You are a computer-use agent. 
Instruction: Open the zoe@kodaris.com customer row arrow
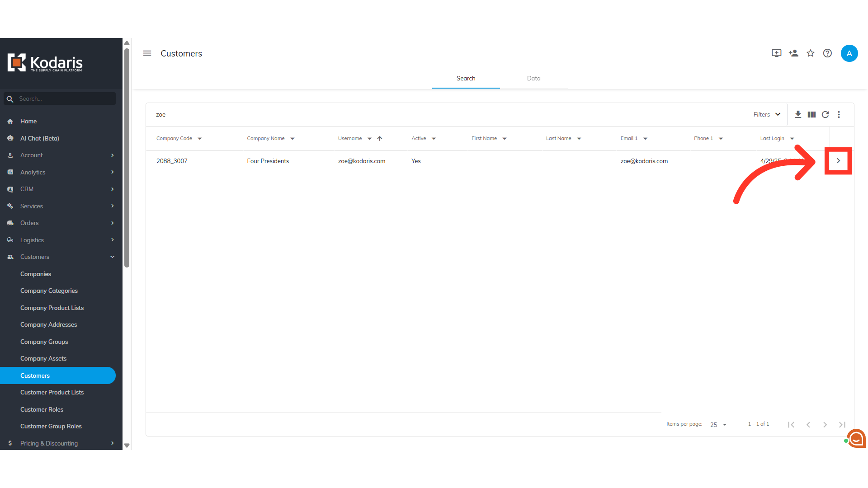838,161
